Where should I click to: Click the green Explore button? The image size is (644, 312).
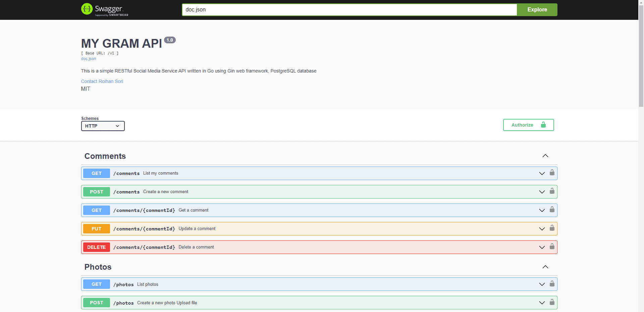537,10
